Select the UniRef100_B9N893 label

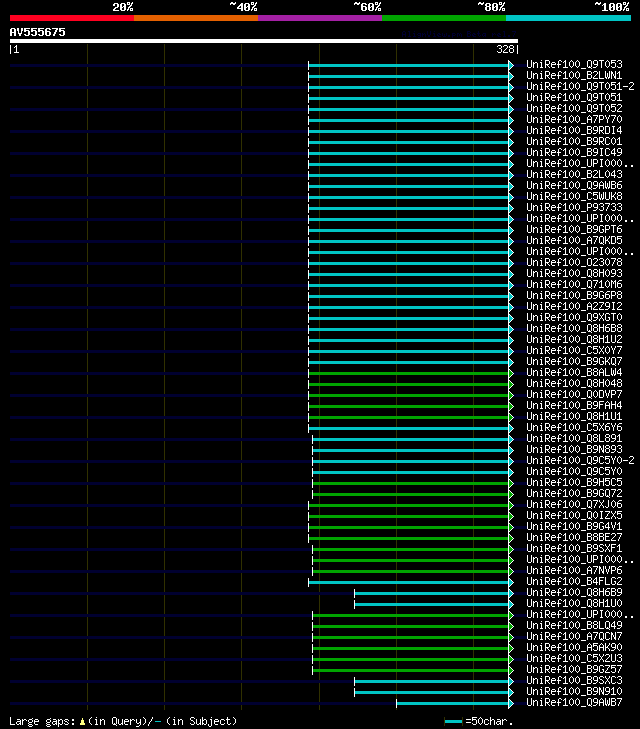(x=574, y=450)
